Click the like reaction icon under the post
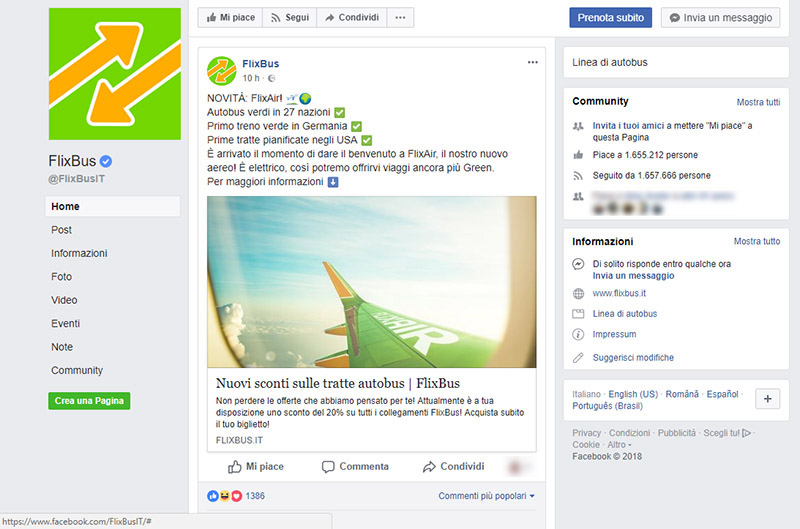 pos(213,496)
